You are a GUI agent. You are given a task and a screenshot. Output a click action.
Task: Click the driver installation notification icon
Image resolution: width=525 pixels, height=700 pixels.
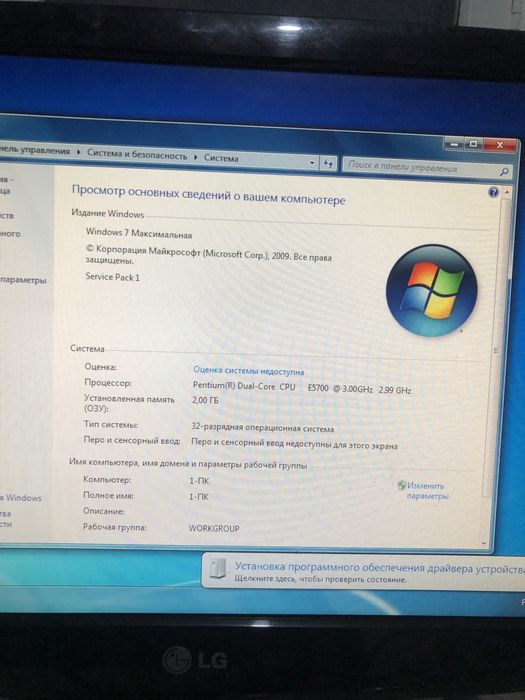coord(218,569)
